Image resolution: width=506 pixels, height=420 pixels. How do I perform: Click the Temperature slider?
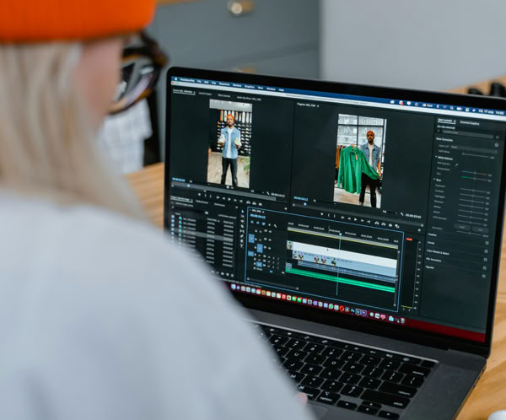(475, 173)
